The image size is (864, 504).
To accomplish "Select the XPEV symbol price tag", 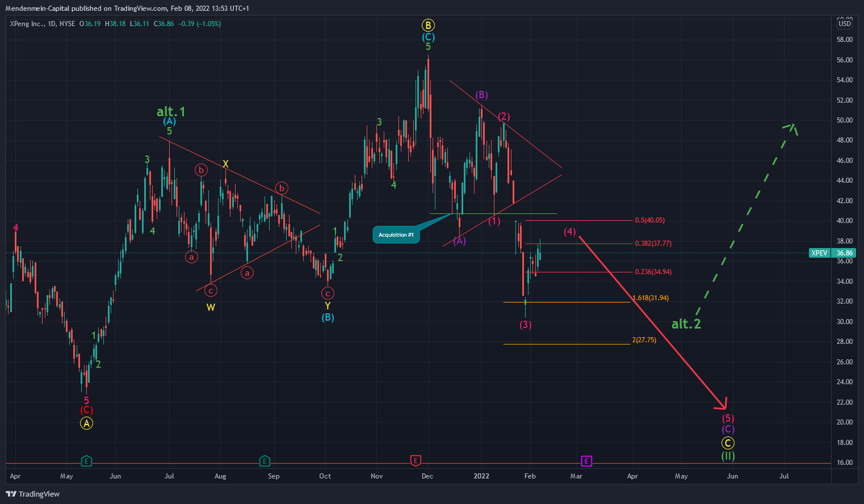I will click(x=819, y=253).
